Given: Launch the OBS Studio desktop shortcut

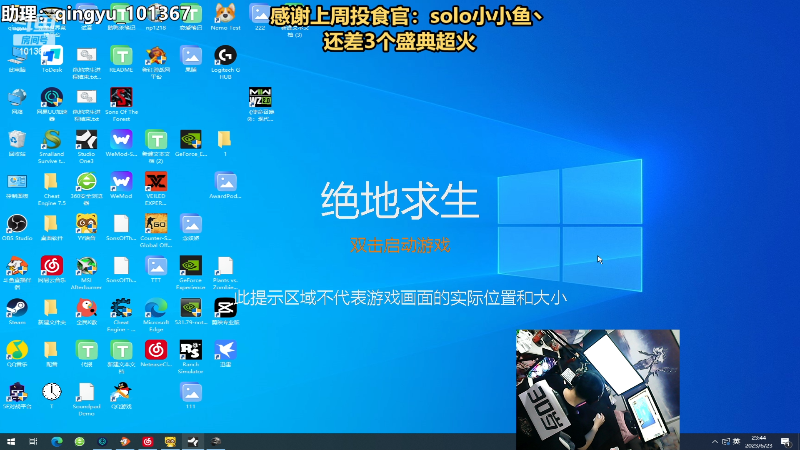Looking at the screenshot, I should point(17,228).
